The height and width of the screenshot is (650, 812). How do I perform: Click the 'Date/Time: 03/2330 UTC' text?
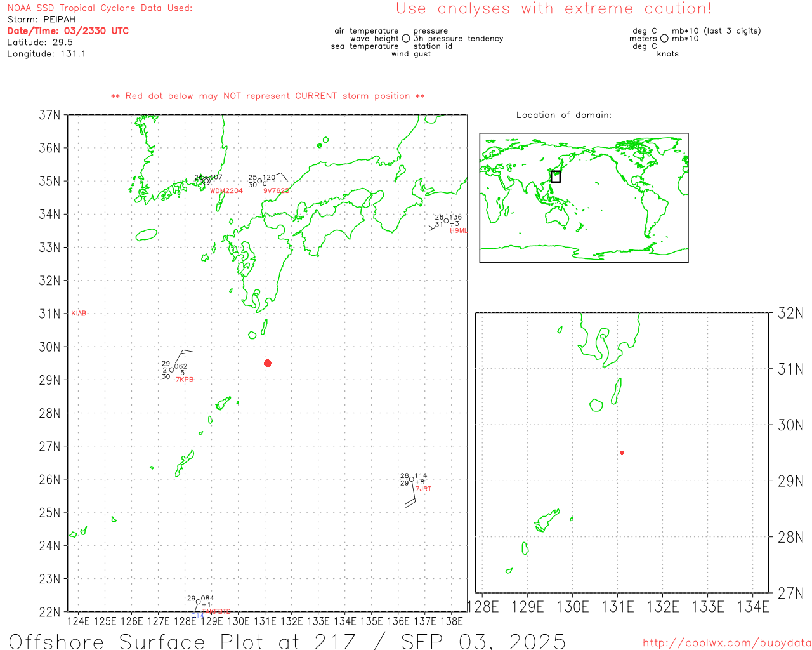pos(68,31)
